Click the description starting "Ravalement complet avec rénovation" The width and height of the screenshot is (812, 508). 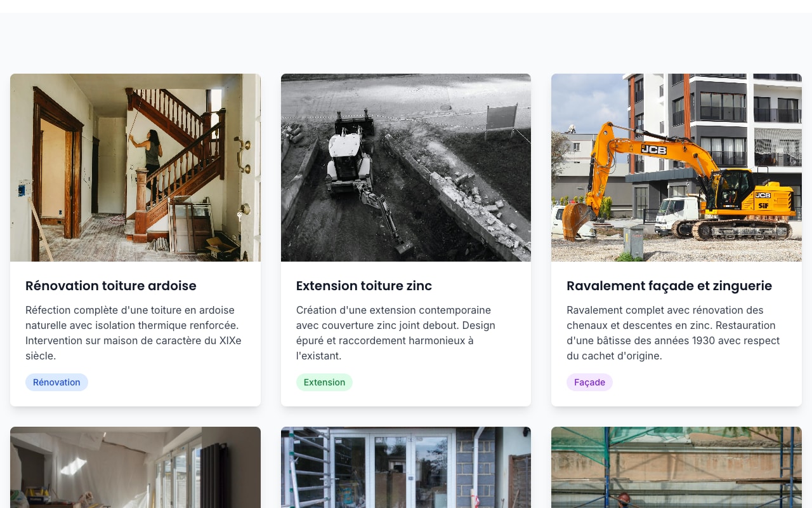click(x=676, y=333)
